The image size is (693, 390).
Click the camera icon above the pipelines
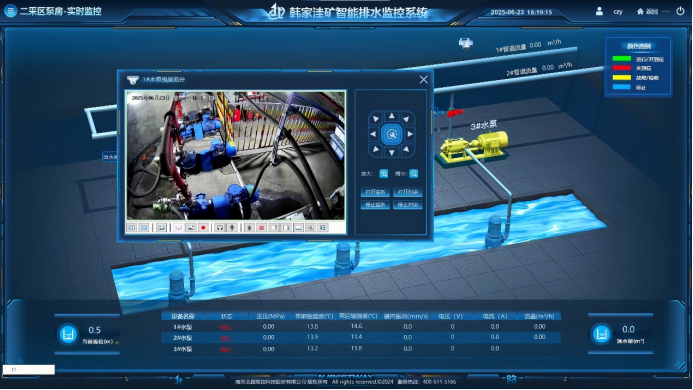(x=465, y=43)
